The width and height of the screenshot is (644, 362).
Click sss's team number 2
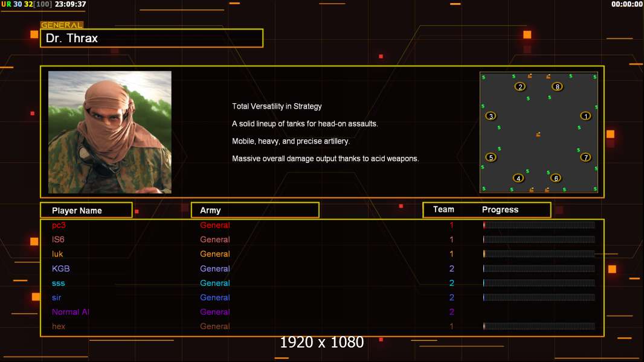pos(452,284)
